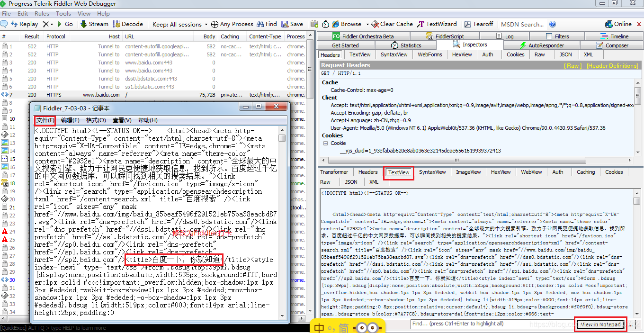Click the Notepad vertical scrollbar thumb

click(x=282, y=138)
